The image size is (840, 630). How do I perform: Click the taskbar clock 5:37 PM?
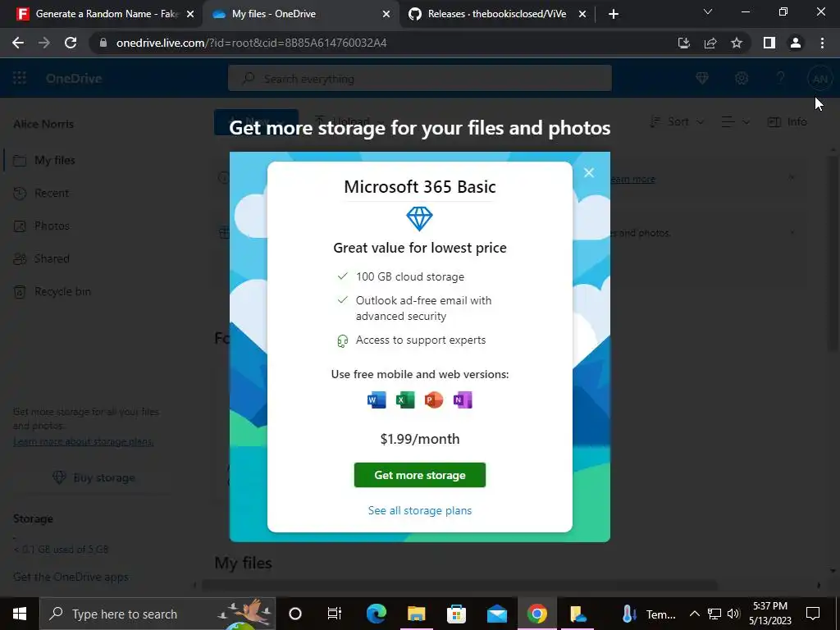point(770,614)
